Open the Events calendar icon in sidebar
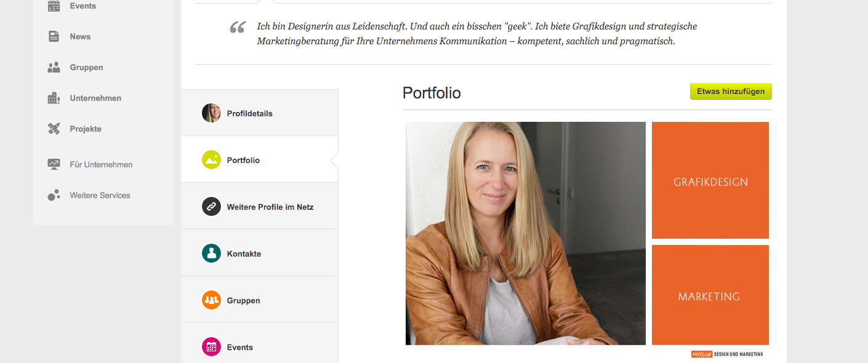868x363 pixels. 54,6
